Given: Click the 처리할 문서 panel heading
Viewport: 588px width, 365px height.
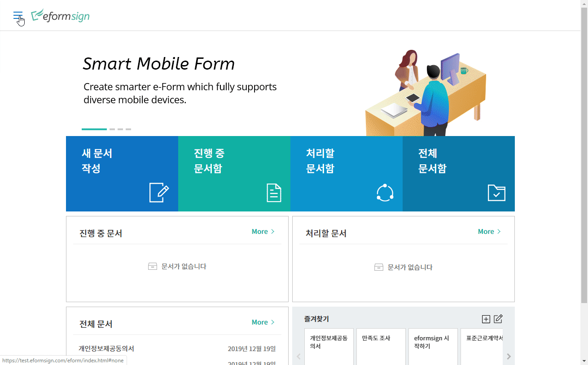Looking at the screenshot, I should 326,233.
